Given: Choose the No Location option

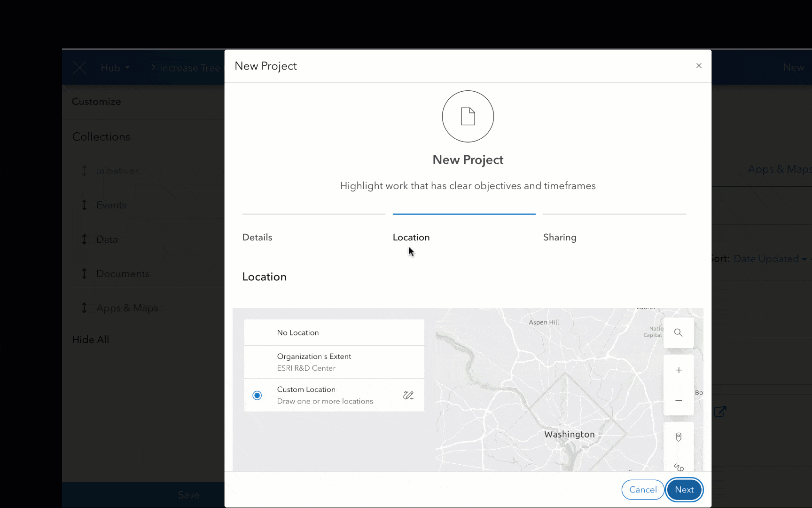Looking at the screenshot, I should pos(334,333).
